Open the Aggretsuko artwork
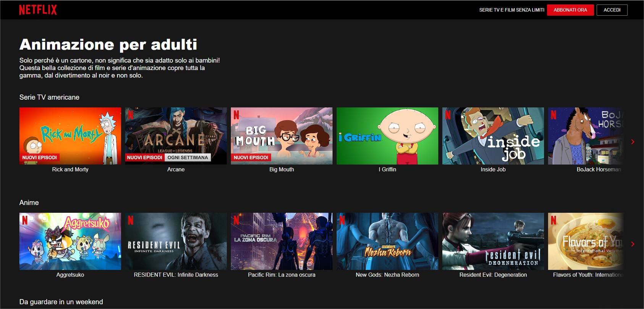Image resolution: width=644 pixels, height=309 pixels. 70,241
